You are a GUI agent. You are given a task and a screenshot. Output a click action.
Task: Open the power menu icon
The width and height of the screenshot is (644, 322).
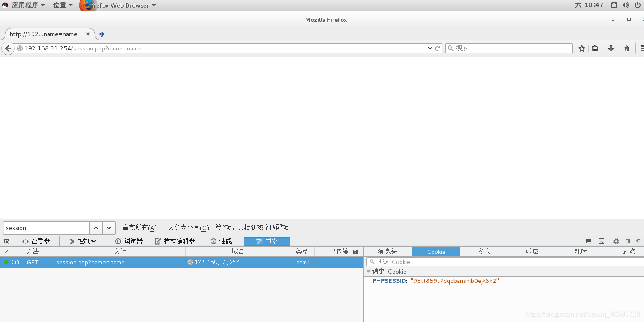point(637,5)
